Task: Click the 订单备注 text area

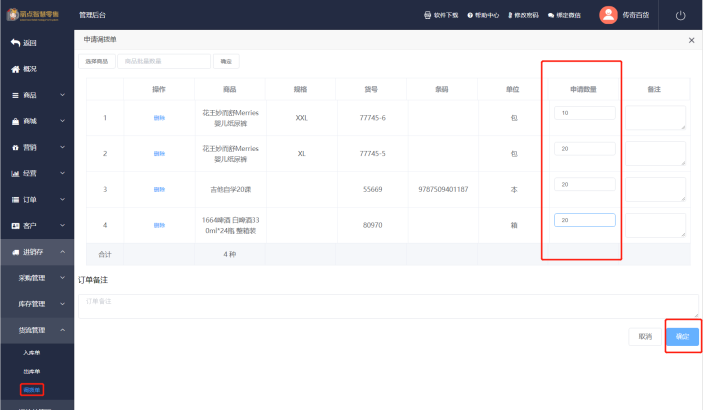Action: point(388,306)
